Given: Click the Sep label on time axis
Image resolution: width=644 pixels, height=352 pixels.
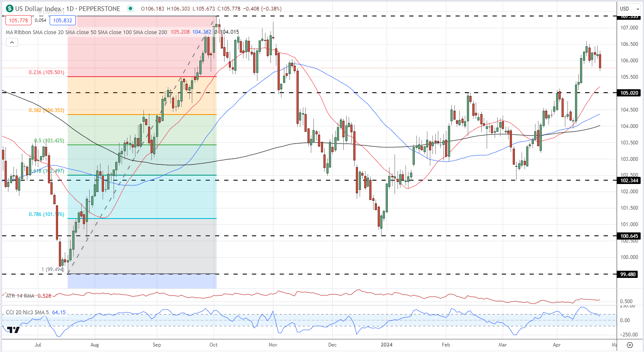Looking at the screenshot, I should click(156, 345).
